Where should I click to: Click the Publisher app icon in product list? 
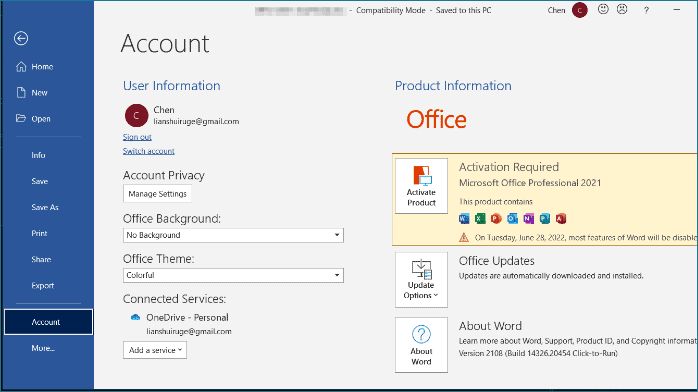544,218
